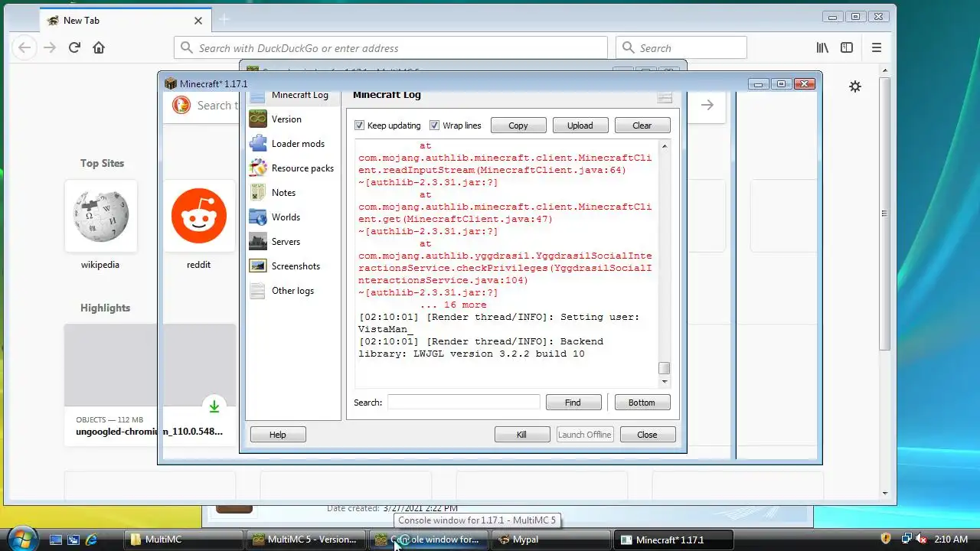Click the security shield tray icon
This screenshot has height=551, width=980.
tap(886, 540)
